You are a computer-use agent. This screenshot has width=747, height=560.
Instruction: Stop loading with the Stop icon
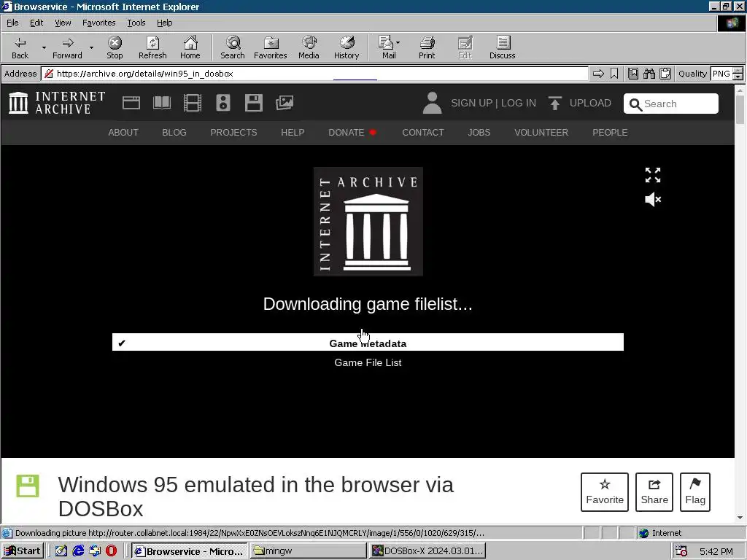115,48
